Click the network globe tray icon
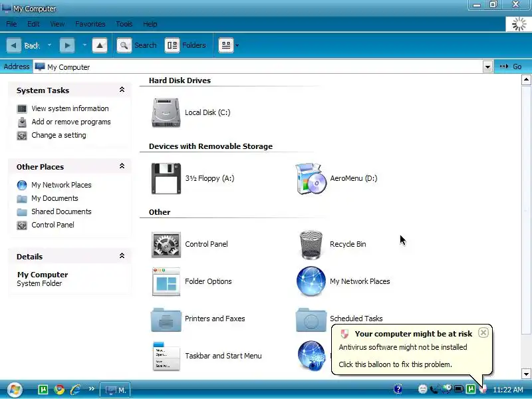 446,389
